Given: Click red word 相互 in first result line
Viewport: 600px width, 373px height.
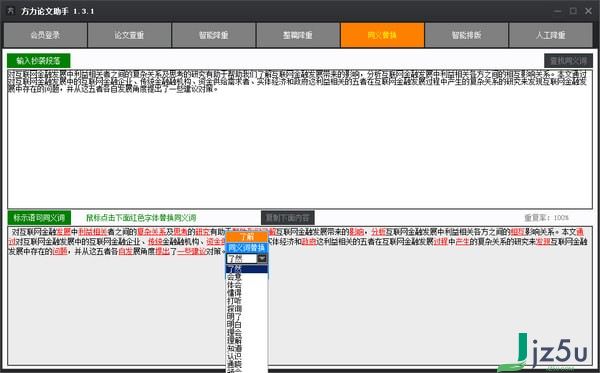Looking at the screenshot, I should (x=518, y=232).
